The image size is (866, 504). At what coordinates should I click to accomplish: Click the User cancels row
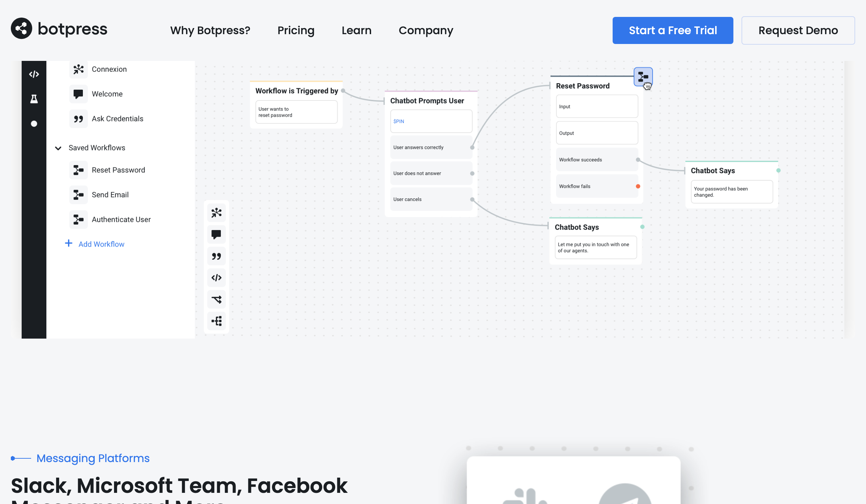point(431,199)
